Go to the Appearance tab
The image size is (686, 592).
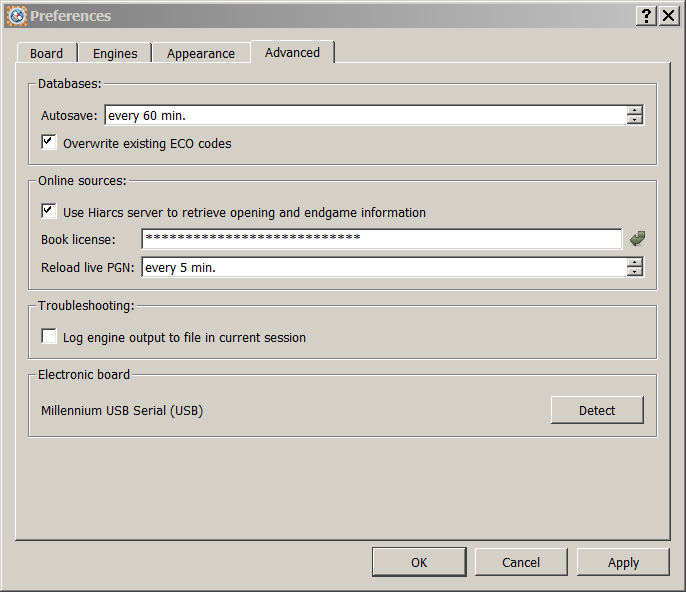(201, 54)
